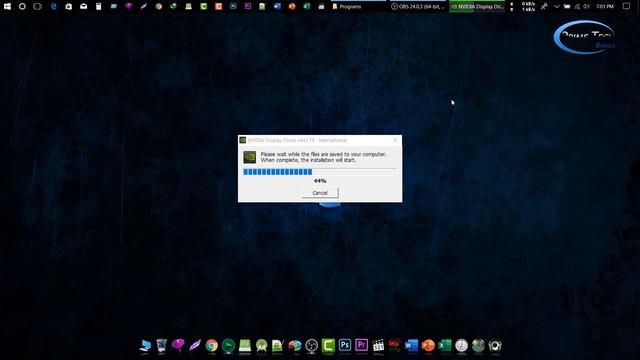Switch to the Programs folder taskbar window

358,7
